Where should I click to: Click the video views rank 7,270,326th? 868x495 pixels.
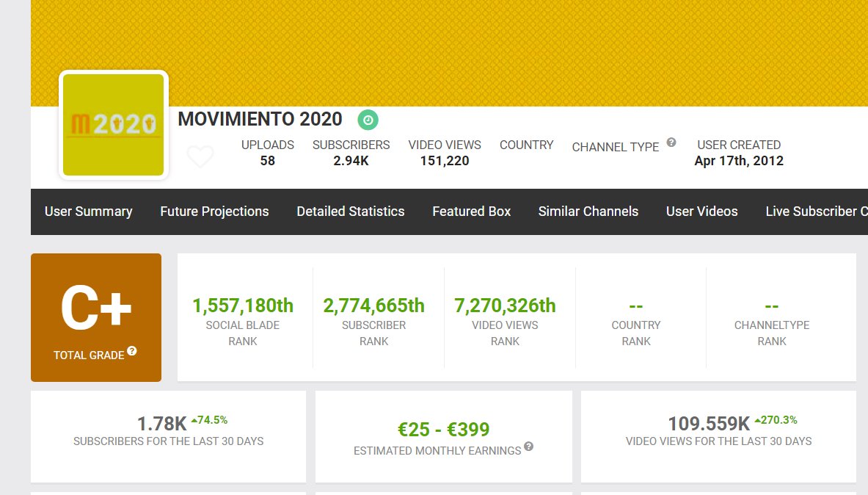505,306
